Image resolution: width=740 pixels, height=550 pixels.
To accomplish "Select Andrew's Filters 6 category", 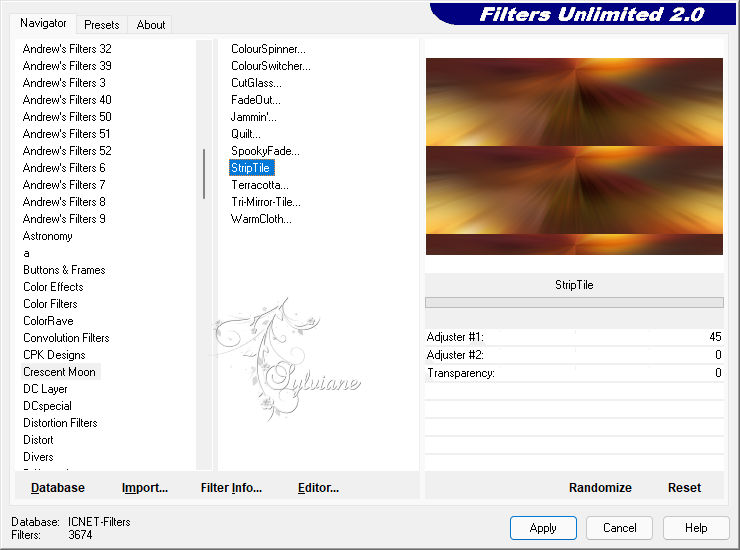I will pos(64,168).
